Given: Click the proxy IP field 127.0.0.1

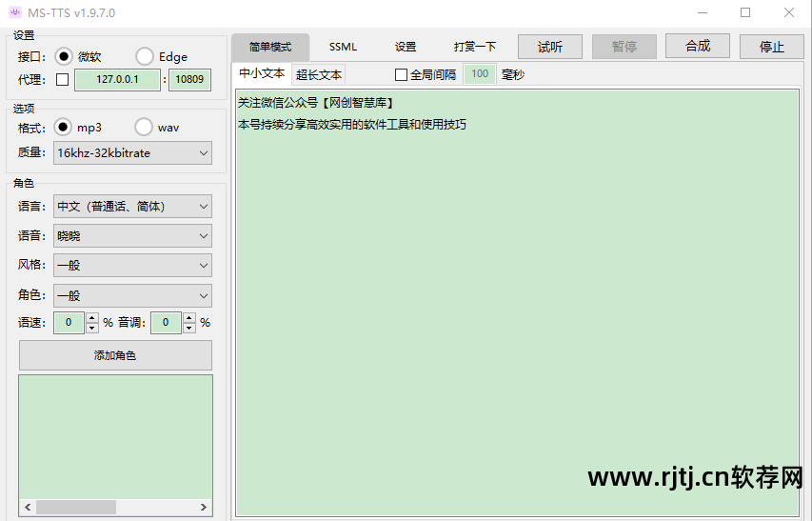Looking at the screenshot, I should click(117, 80).
